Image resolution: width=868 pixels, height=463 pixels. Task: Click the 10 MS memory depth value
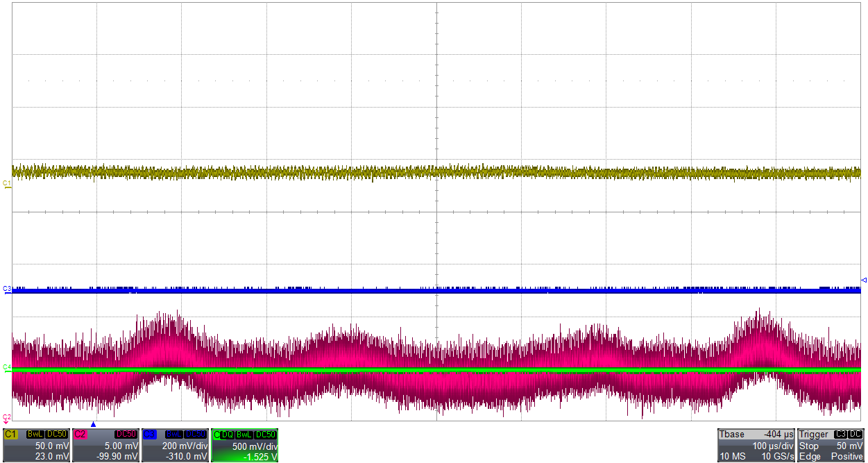point(731,456)
